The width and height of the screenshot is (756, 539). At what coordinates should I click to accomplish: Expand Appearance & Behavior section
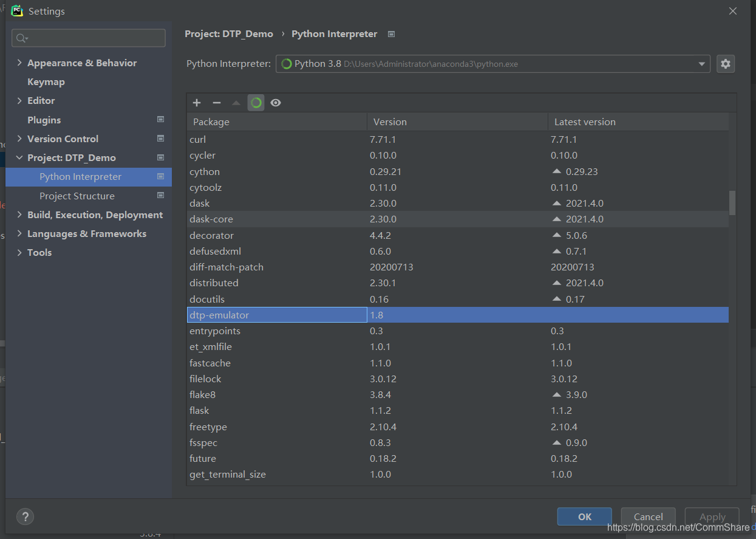pos(19,63)
